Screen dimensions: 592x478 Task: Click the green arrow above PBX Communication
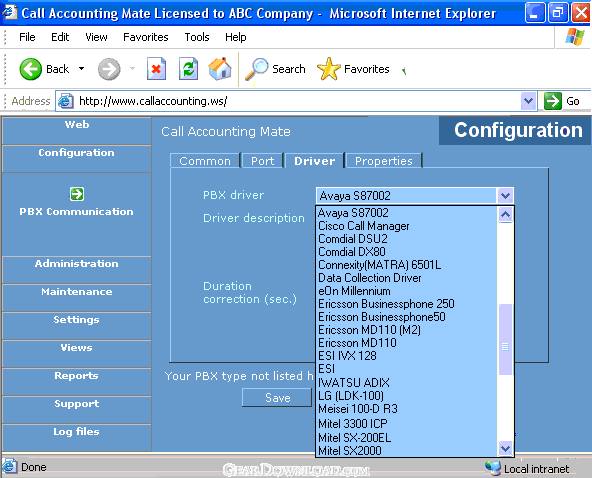[x=77, y=194]
